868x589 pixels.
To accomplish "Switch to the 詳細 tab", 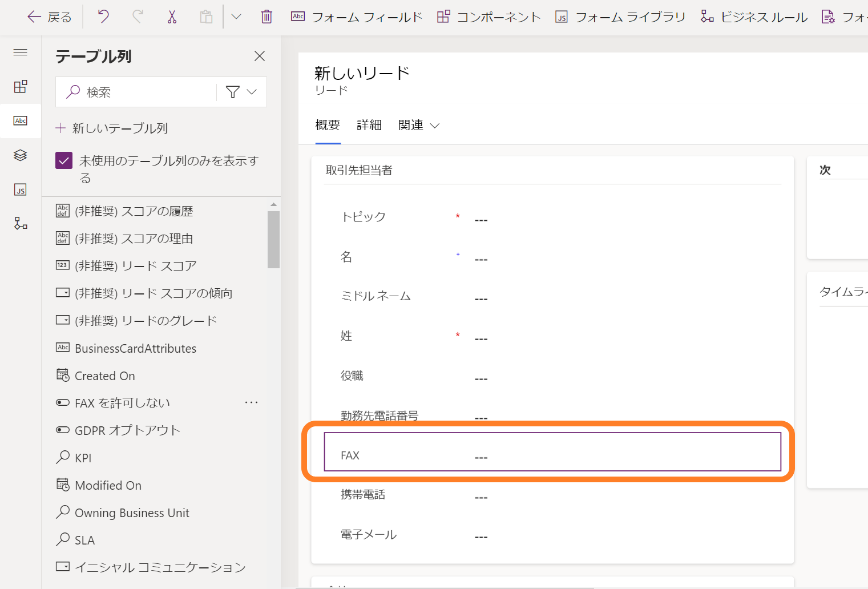I will click(369, 125).
